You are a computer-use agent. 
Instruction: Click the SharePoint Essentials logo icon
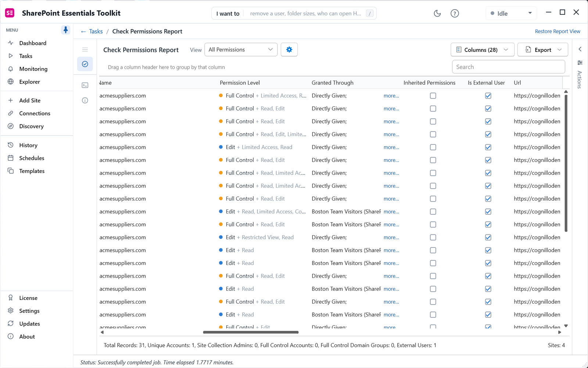10,13
